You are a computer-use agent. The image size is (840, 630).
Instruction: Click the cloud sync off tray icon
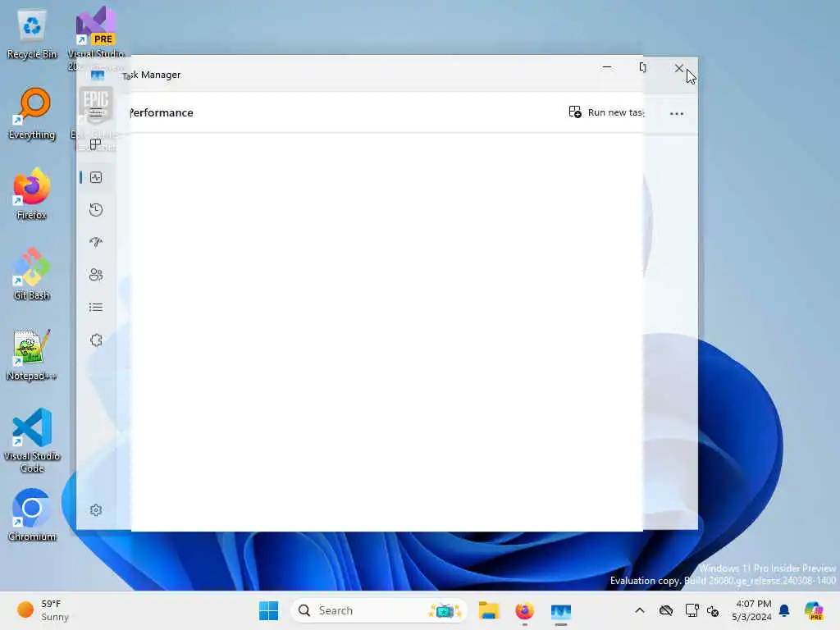click(666, 610)
